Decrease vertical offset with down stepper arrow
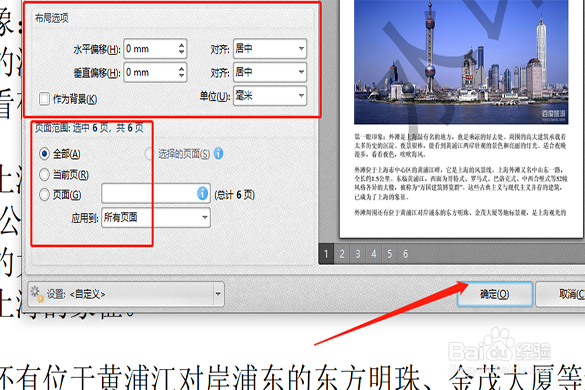Image resolution: width=585 pixels, height=390 pixels. (x=182, y=76)
